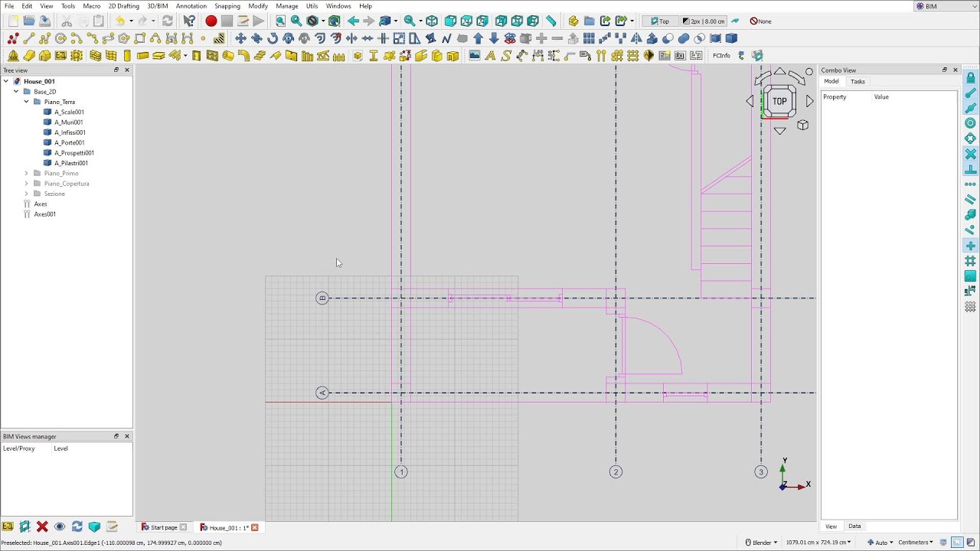This screenshot has width=980, height=551.
Task: Click the TOP face of the navigation cube
Action: (779, 101)
